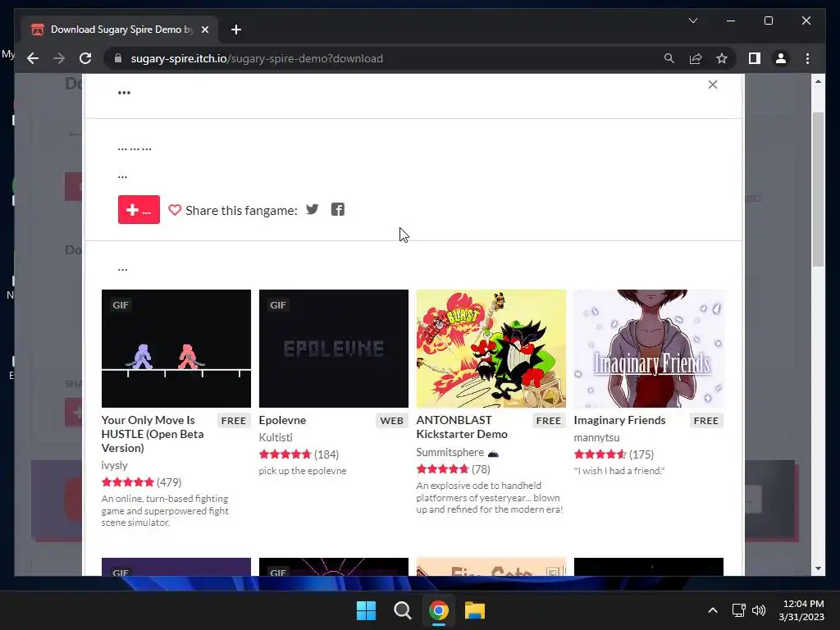Click the (78) rating count
840x630 pixels.
(481, 469)
